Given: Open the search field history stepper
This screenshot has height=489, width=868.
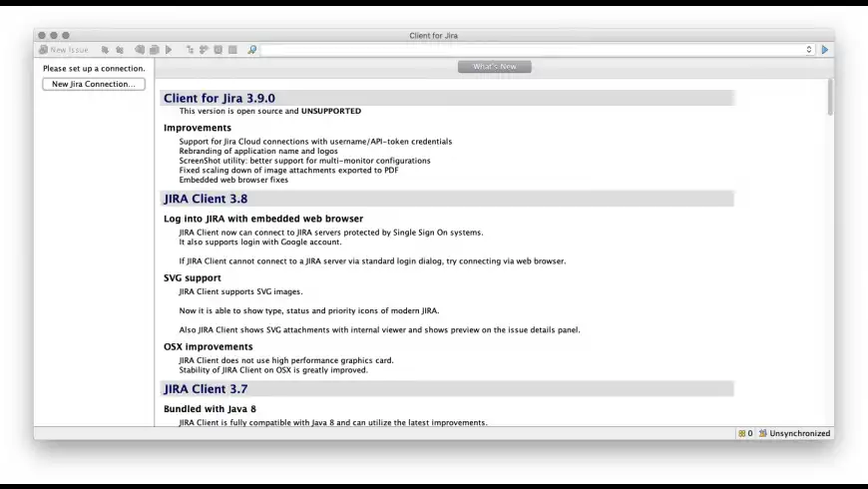Looking at the screenshot, I should pyautogui.click(x=809, y=50).
